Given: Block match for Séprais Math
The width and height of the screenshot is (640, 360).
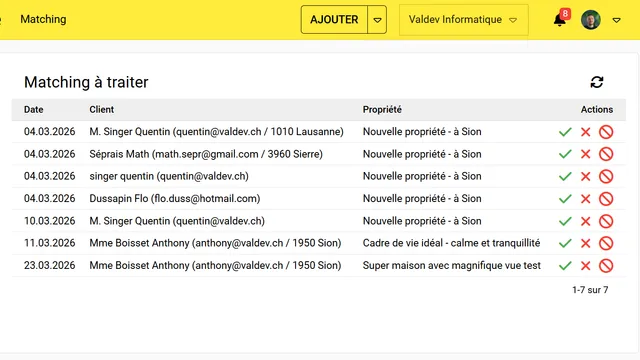Looking at the screenshot, I should coord(606,154).
